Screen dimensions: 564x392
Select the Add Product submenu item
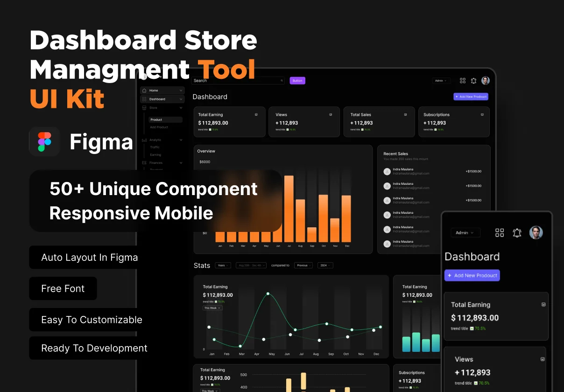click(159, 127)
